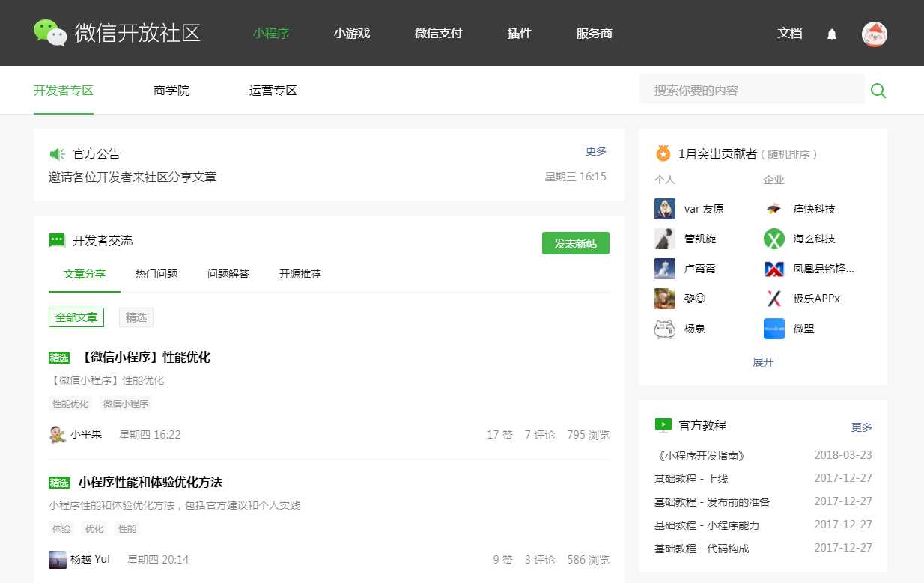Open tutorial 《小程序开发指南》
The height and width of the screenshot is (583, 924).
coord(702,456)
